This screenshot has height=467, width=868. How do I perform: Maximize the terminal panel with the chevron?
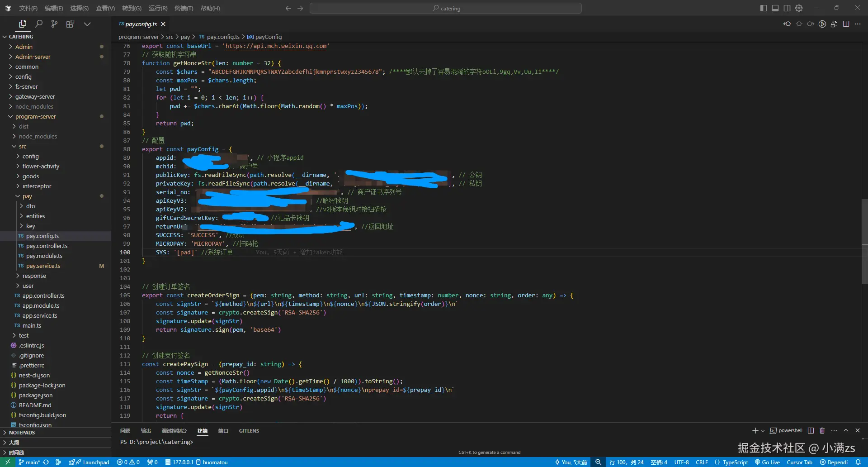pyautogui.click(x=846, y=430)
